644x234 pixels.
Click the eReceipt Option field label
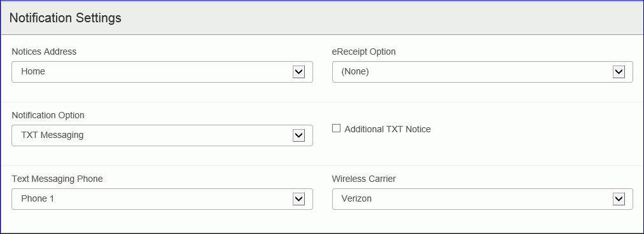363,52
